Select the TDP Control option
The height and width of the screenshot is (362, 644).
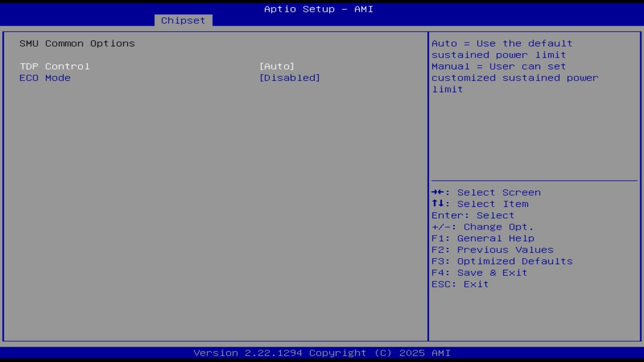pyautogui.click(x=55, y=66)
